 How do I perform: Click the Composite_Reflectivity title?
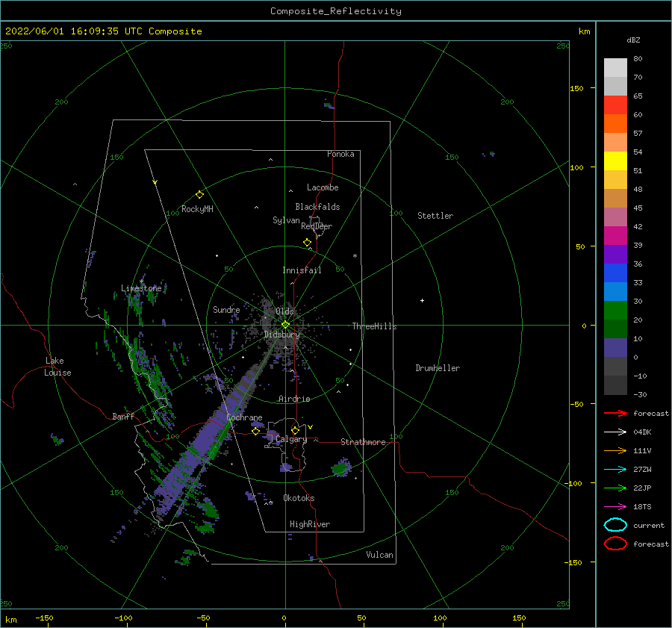tap(335, 11)
